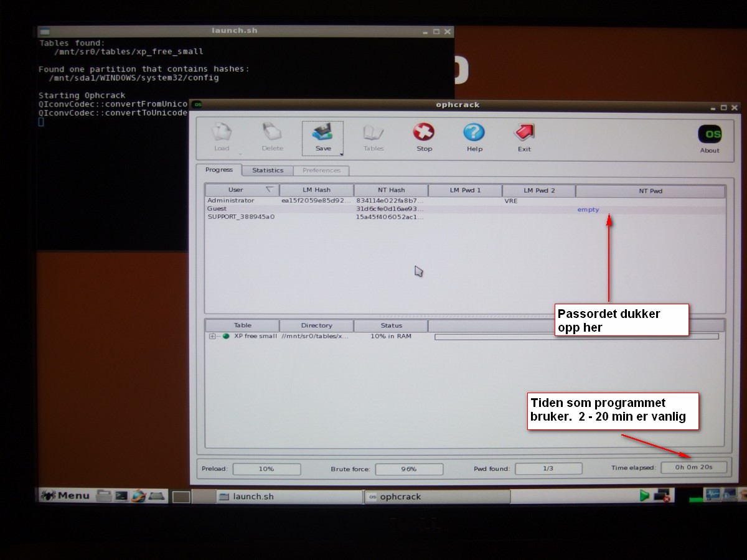Open the Tables book icon
The height and width of the screenshot is (560, 747).
pos(374,133)
